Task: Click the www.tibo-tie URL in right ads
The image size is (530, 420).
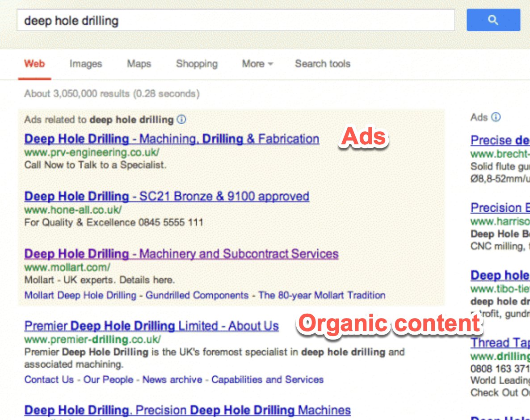Action: (x=500, y=289)
